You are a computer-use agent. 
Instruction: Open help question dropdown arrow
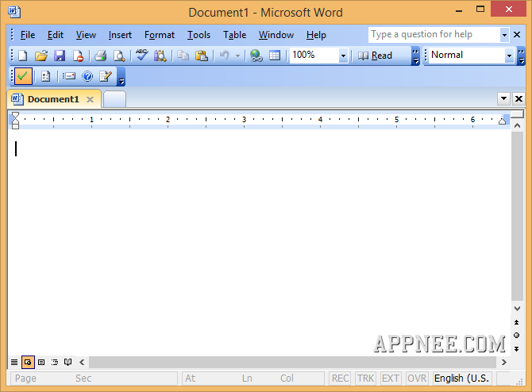tap(504, 35)
